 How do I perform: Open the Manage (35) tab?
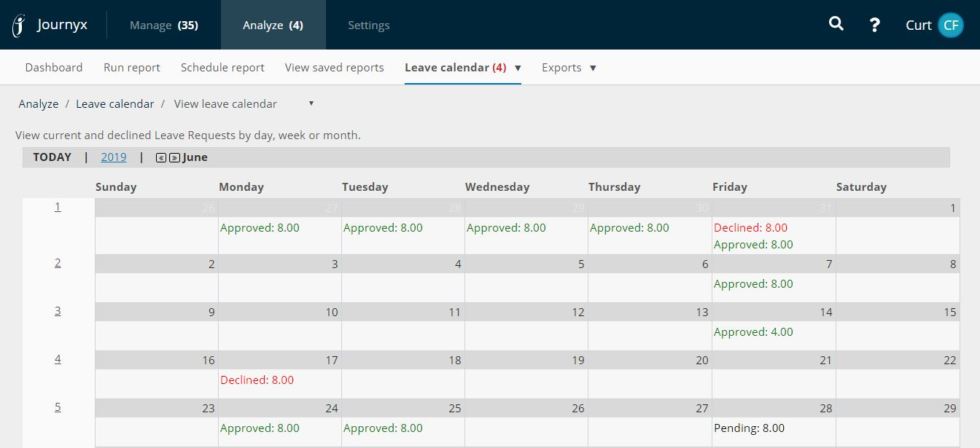point(163,25)
